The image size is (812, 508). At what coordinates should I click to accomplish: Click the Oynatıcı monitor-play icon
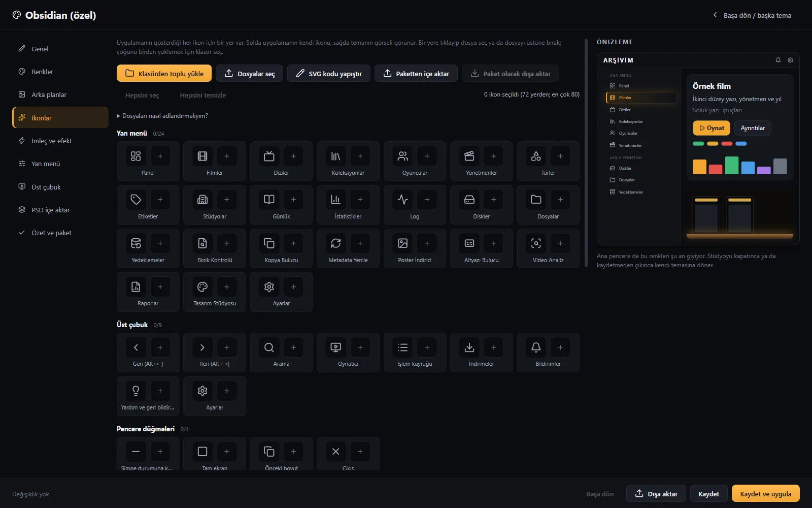click(x=336, y=347)
